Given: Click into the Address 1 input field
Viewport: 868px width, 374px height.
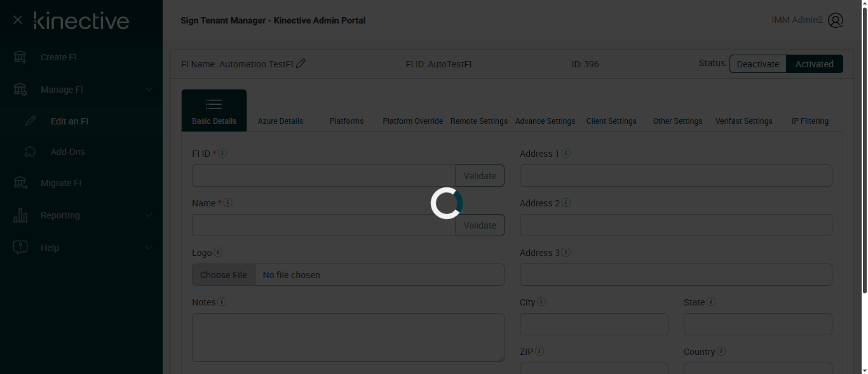Looking at the screenshot, I should (x=675, y=176).
